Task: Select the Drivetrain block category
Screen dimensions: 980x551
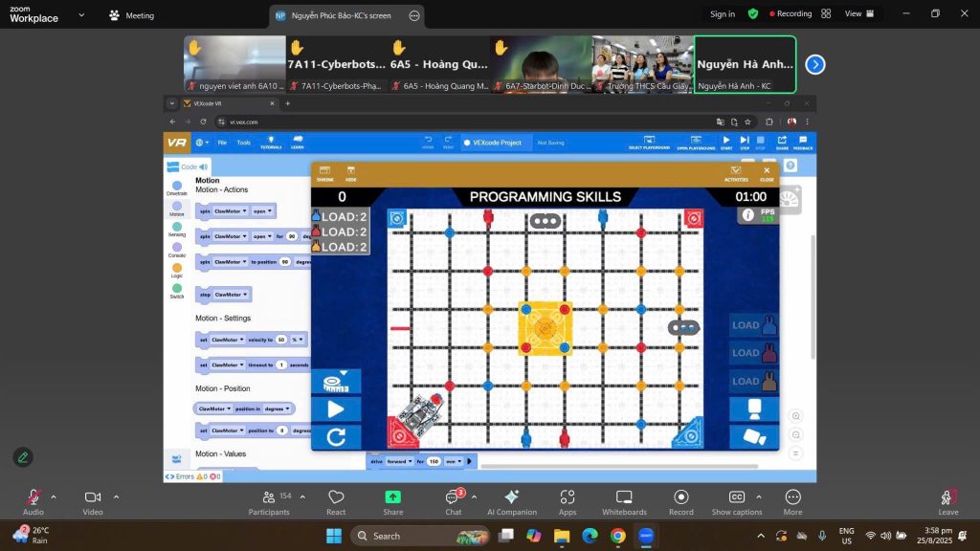Action: tap(177, 188)
